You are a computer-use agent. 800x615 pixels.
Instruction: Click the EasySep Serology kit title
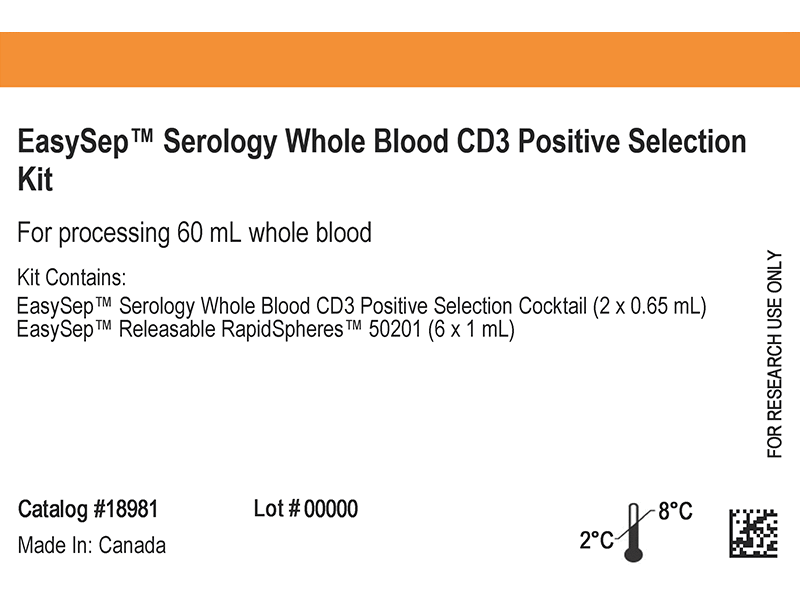click(x=382, y=160)
